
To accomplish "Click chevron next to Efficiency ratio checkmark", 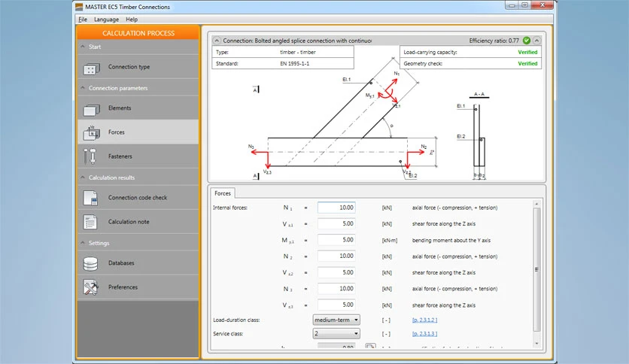I will coord(536,41).
